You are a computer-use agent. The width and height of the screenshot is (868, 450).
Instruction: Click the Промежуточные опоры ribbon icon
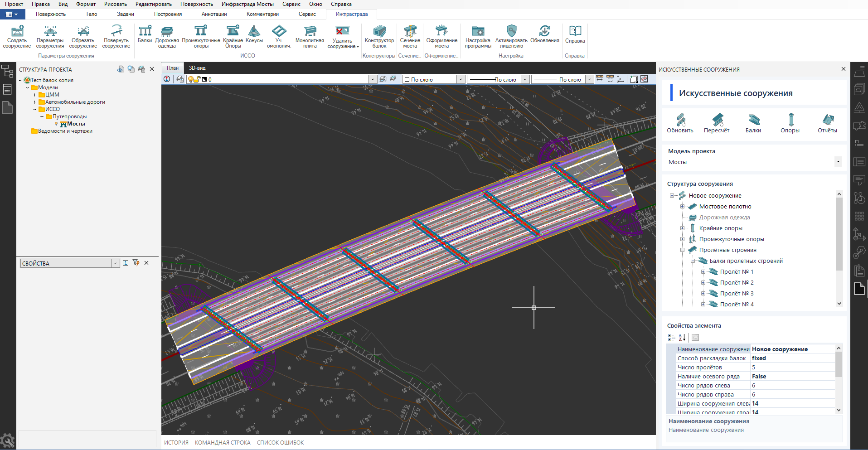(x=201, y=37)
